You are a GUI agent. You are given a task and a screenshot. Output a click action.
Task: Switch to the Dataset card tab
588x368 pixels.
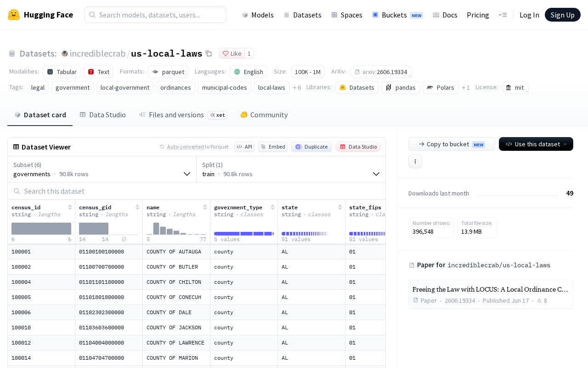click(x=40, y=115)
